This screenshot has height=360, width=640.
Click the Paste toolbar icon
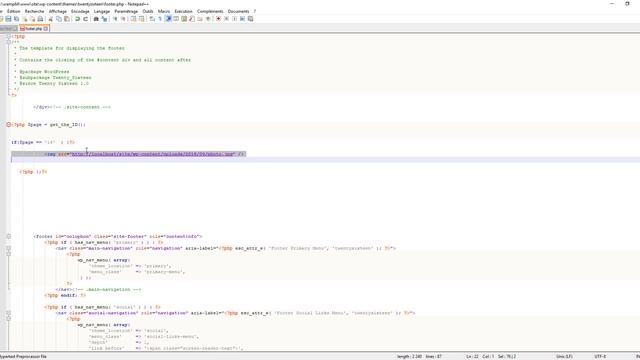tap(67, 19)
